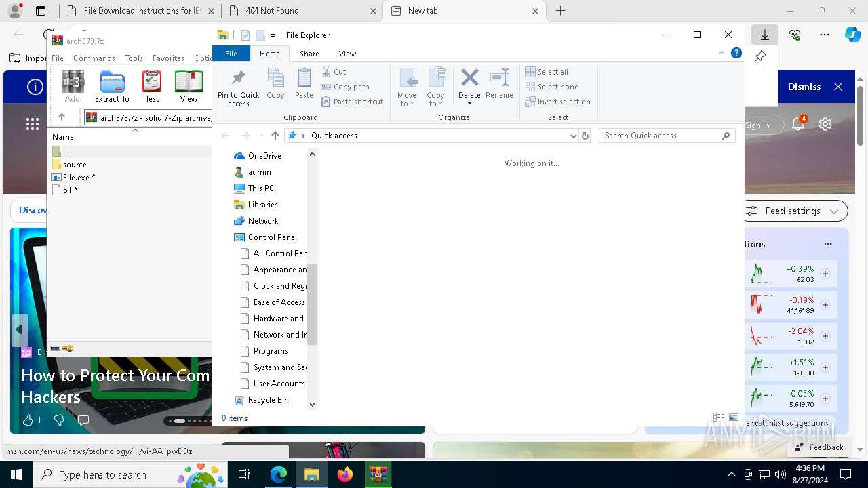Collapse the File Explorer ribbon
The width and height of the screenshot is (868, 488).
coord(722,54)
